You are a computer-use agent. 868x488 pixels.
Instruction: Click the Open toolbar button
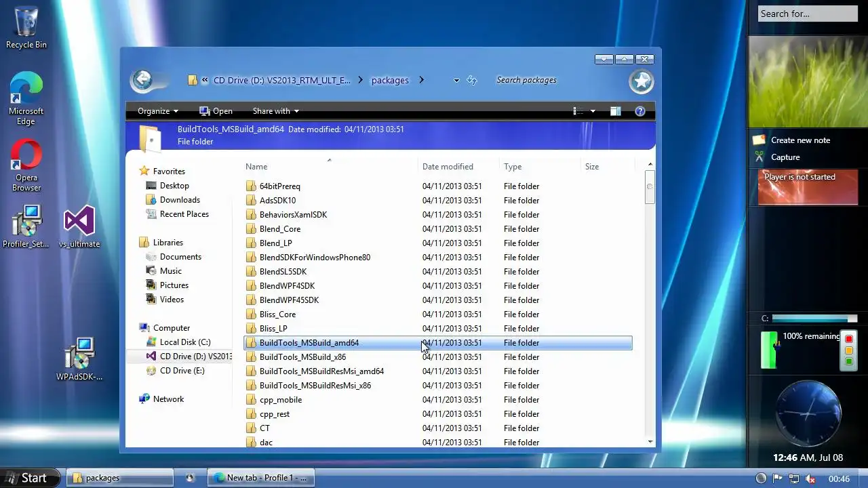(216, 111)
